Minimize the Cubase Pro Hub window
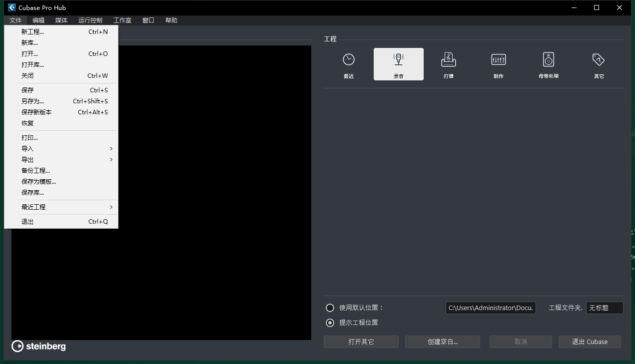Viewport: 635px width, 364px height. (x=574, y=7)
